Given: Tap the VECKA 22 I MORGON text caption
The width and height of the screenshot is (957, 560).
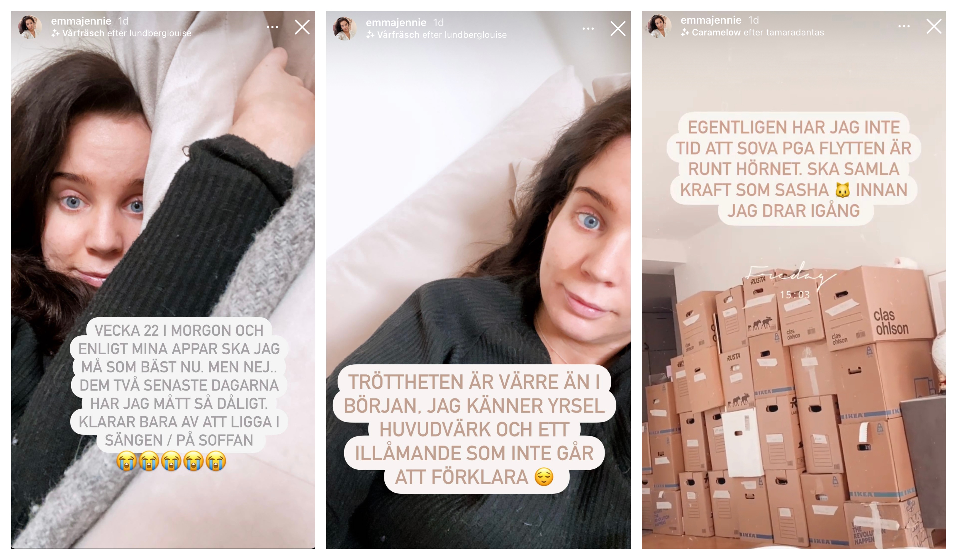Looking at the screenshot, I should click(x=179, y=385).
